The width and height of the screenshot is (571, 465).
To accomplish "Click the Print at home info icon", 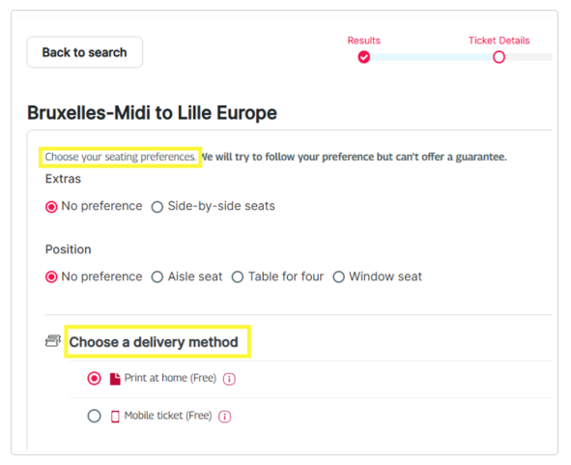I will [229, 379].
